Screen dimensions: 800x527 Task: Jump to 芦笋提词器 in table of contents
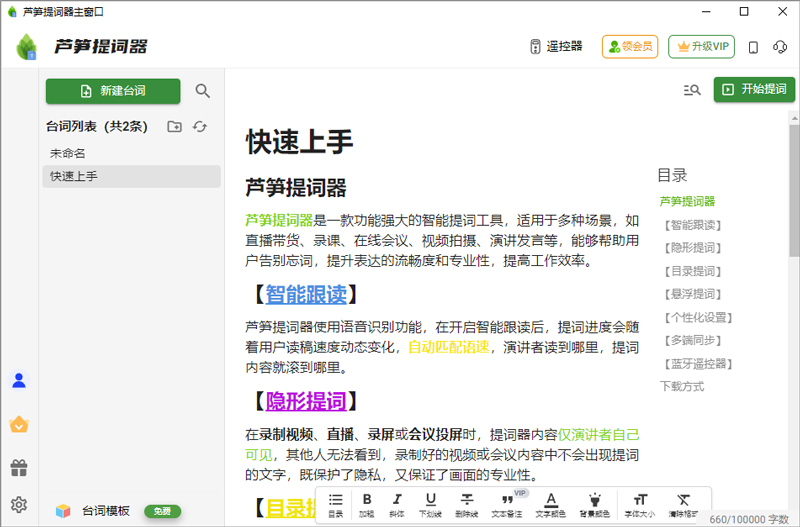click(x=687, y=202)
